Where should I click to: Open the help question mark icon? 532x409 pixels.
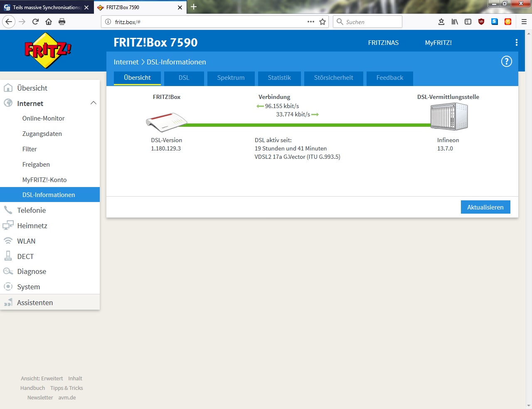point(506,62)
